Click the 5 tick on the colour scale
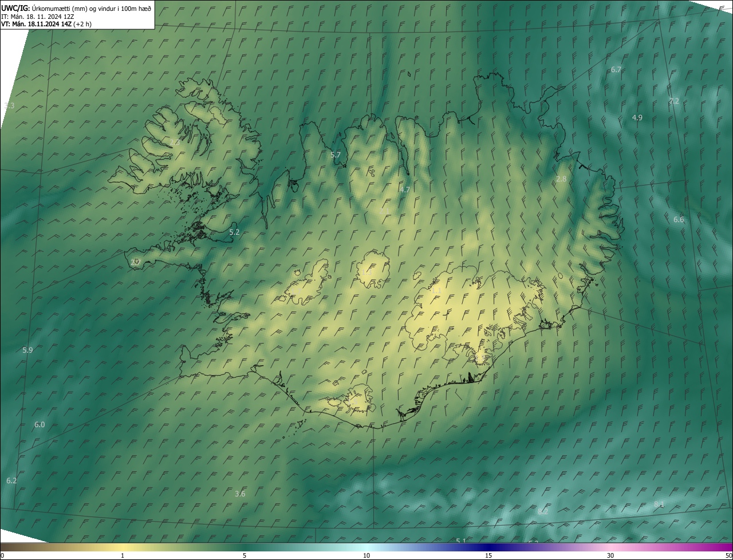 tap(245, 555)
